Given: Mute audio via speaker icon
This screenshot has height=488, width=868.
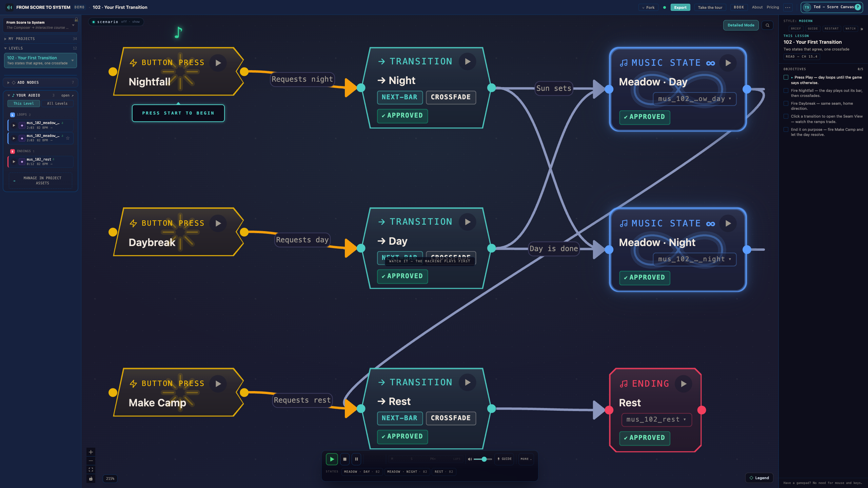Looking at the screenshot, I should [x=470, y=459].
